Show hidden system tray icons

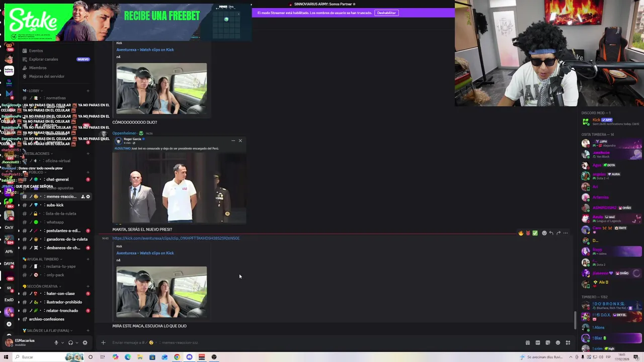571,357
